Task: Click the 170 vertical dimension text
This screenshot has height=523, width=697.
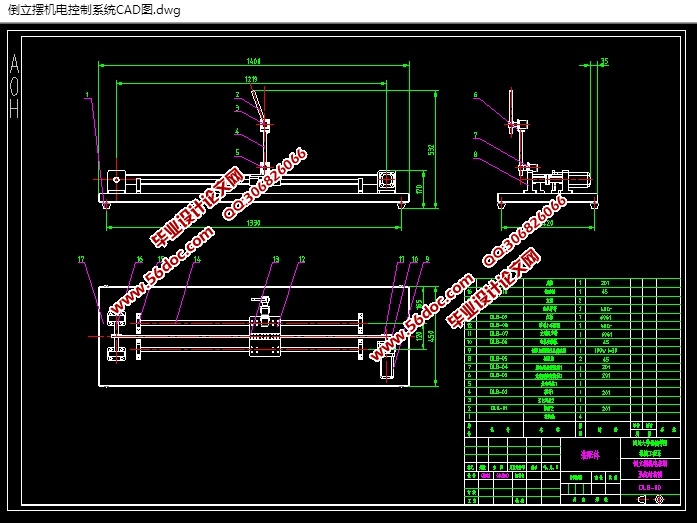Action: point(419,189)
